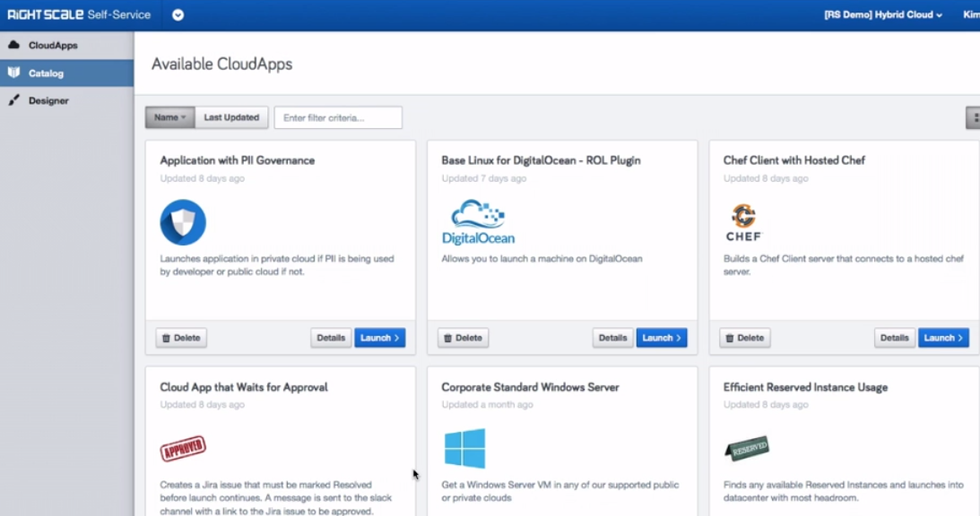Launch Chef Client with Hosted Chef
The width and height of the screenshot is (980, 516).
pyautogui.click(x=944, y=338)
